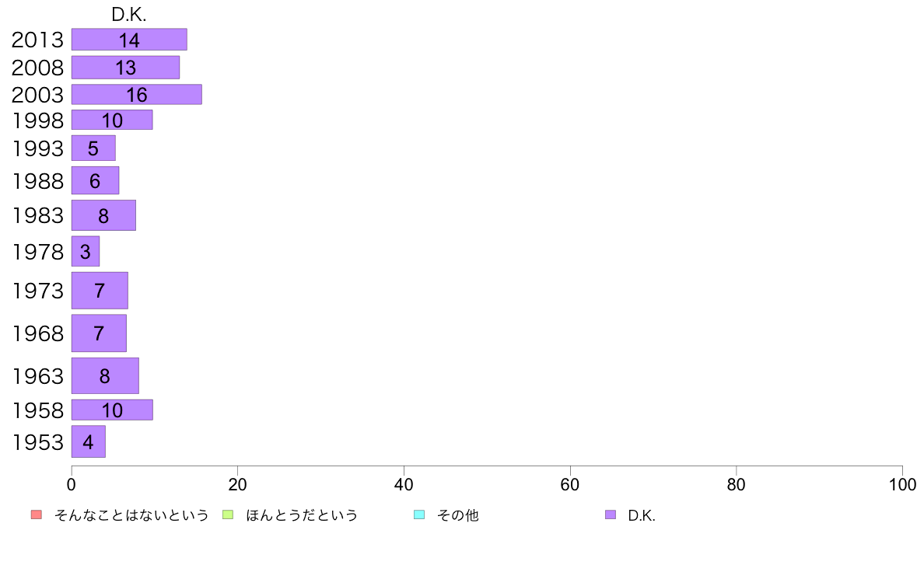The image size is (924, 572).
Task: Click the 1963 bar with value 8
Action: pyautogui.click(x=105, y=376)
